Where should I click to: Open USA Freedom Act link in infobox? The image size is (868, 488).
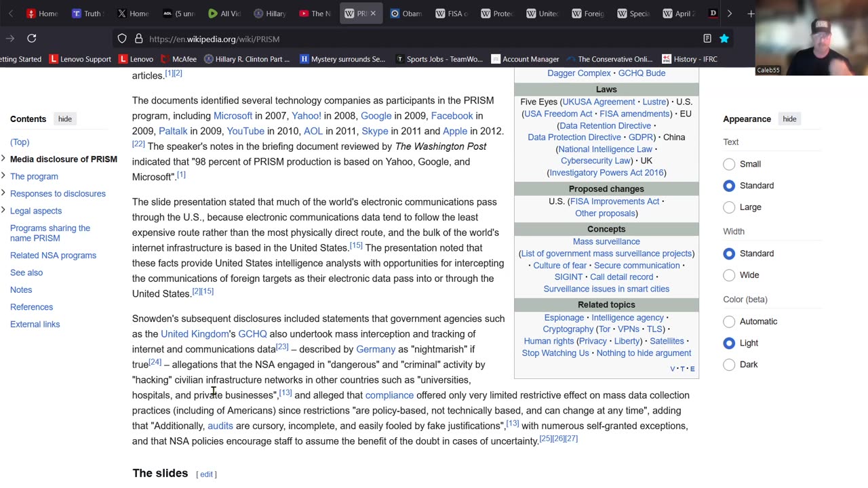click(x=557, y=114)
